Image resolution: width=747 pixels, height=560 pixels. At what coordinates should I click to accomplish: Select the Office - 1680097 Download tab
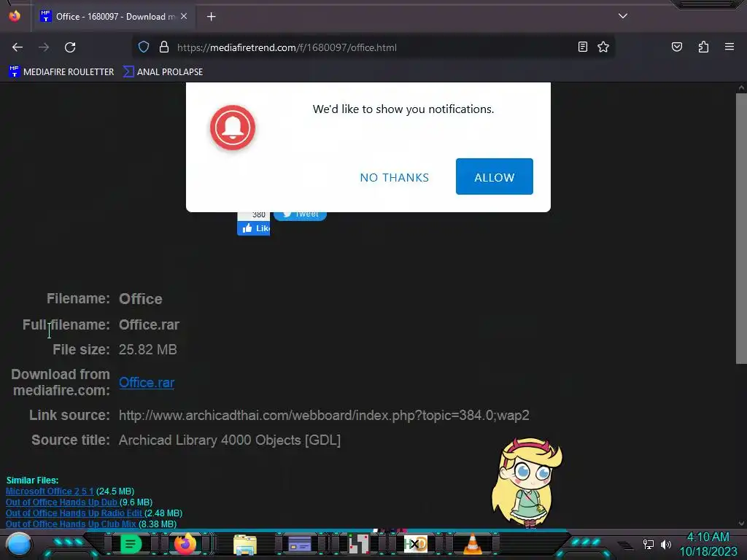pos(113,17)
